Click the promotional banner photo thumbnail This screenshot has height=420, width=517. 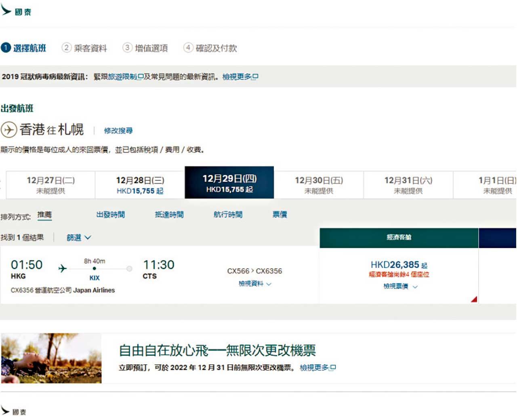pyautogui.click(x=51, y=358)
